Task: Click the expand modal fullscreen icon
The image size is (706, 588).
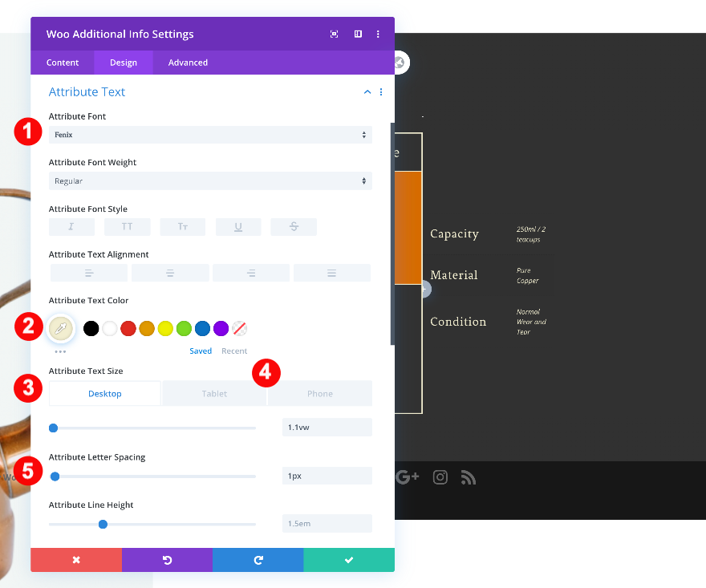Action: pyautogui.click(x=334, y=34)
